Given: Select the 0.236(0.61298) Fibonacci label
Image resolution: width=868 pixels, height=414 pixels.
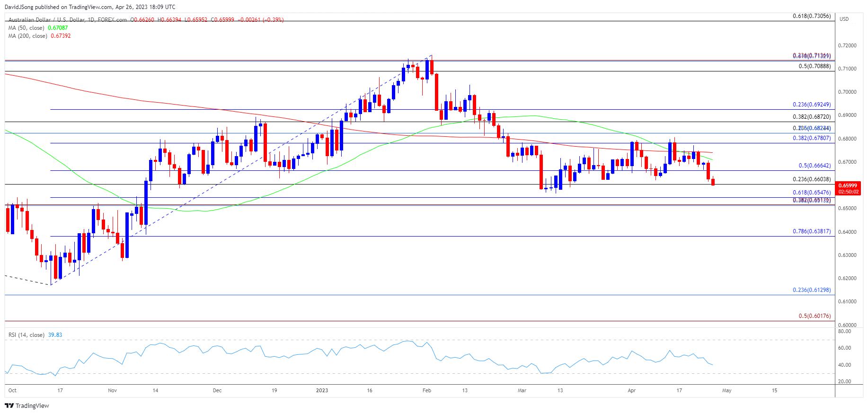Looking at the screenshot, I should (812, 290).
